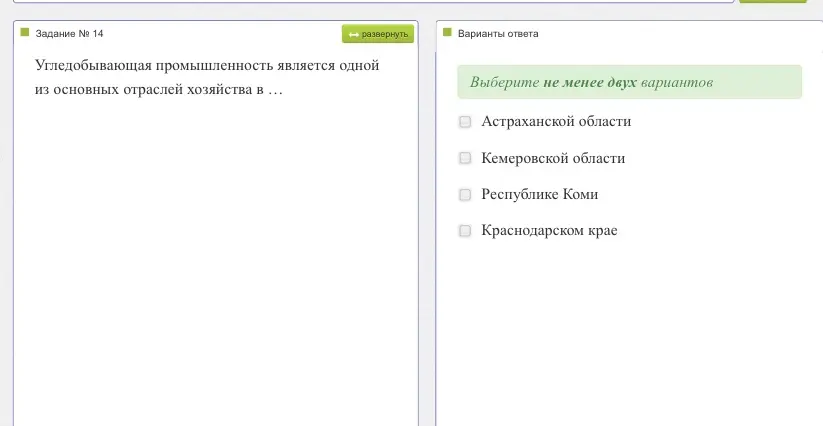The width and height of the screenshot is (823, 426).
Task: Click the Кемеровской области answer text
Action: 553,158
